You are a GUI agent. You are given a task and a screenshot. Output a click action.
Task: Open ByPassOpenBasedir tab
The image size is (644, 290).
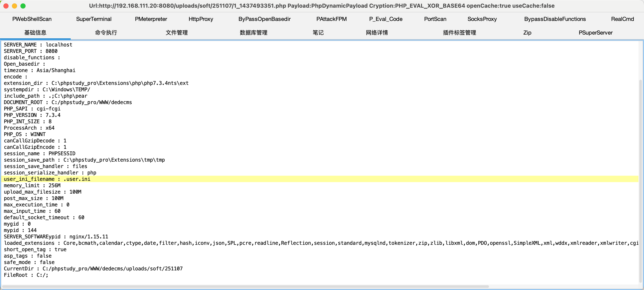(264, 19)
